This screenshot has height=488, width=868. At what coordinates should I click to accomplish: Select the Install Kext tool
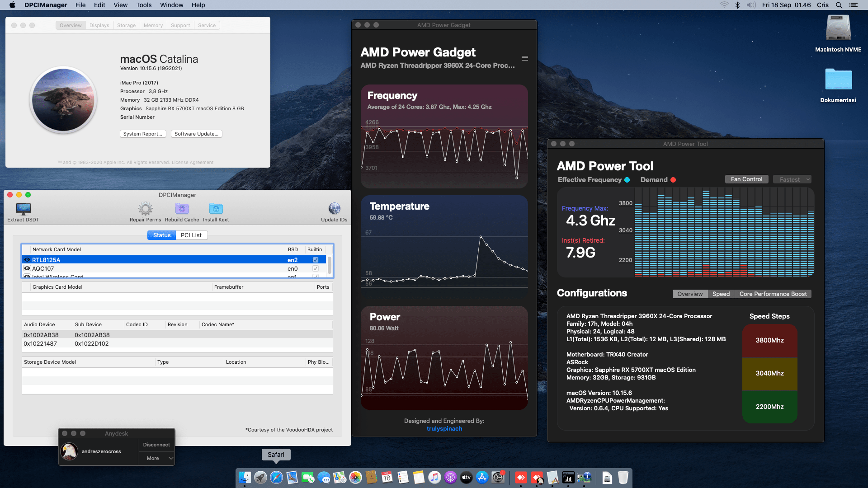coord(216,209)
